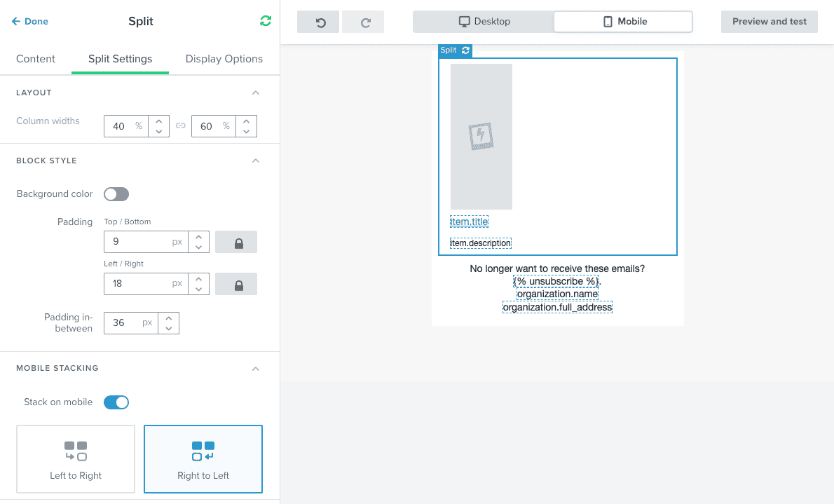Choose Right to Left stacking option

click(x=203, y=459)
